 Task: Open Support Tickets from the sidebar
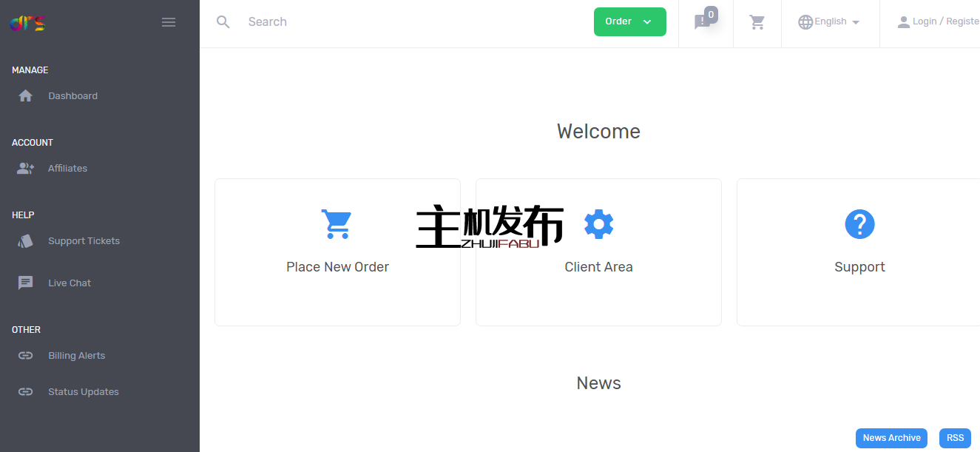tap(84, 240)
